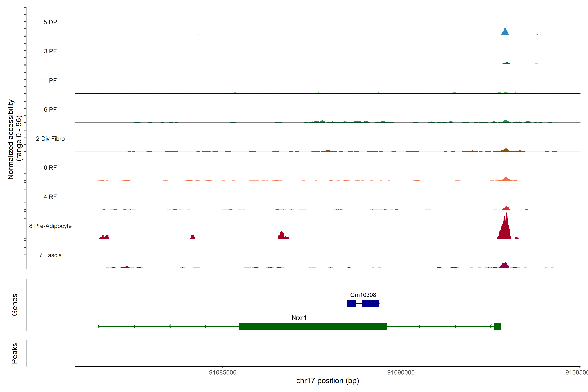588x392 pixels.
Task: Click the purple 7 Fascia peak
Action: [x=505, y=265]
